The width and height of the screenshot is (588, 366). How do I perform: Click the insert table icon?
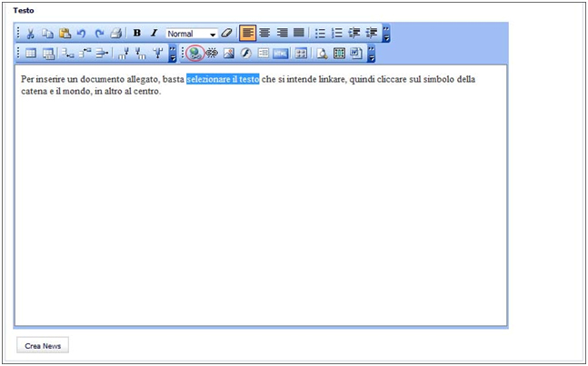coord(31,54)
